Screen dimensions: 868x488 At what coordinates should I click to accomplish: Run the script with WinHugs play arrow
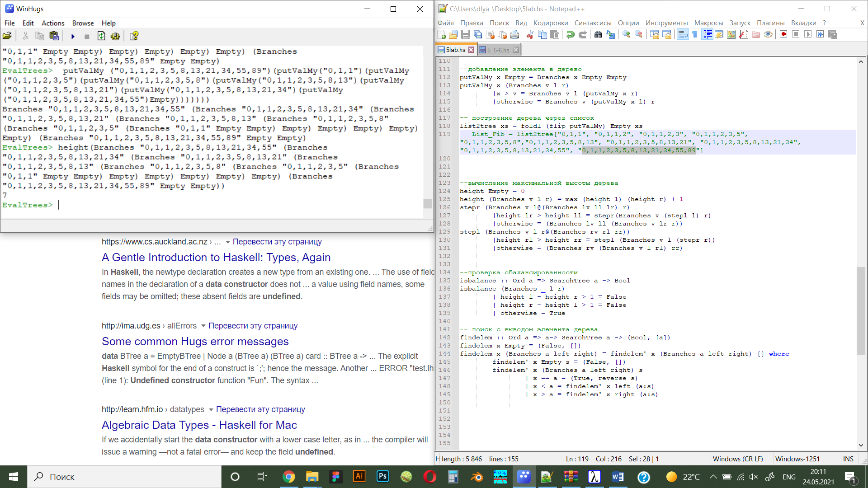tap(73, 36)
